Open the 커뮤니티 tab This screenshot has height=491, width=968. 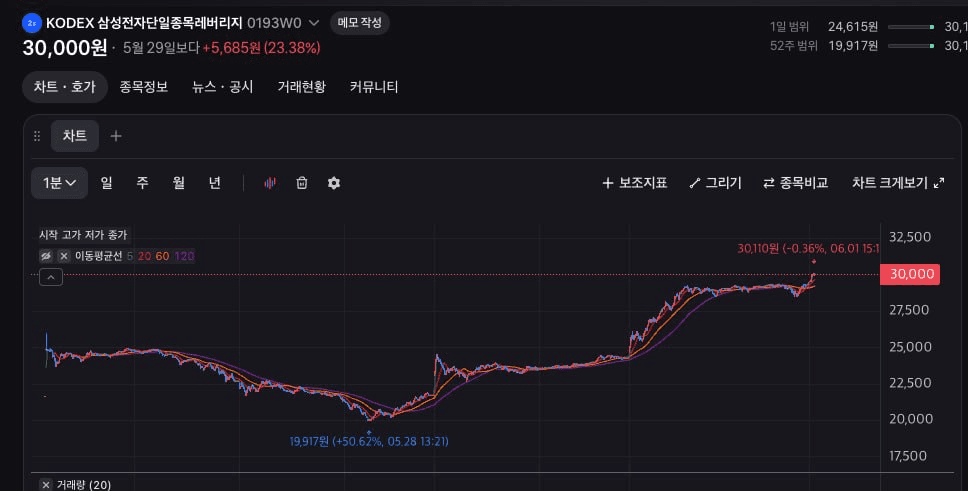coord(373,87)
